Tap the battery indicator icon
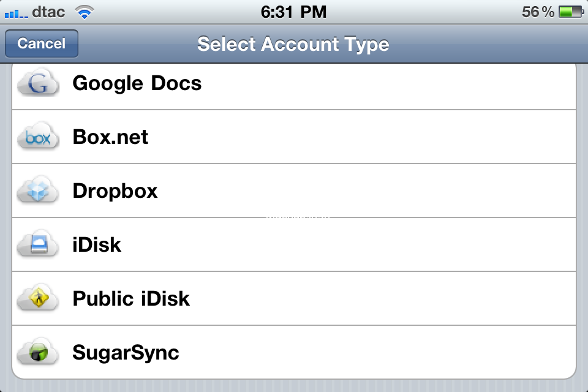 click(x=570, y=12)
